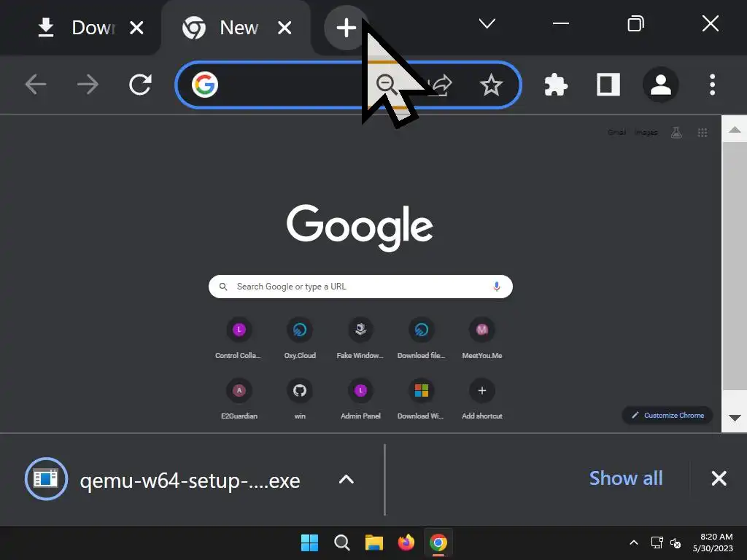
Task: Open Gmail link on new tab page
Action: point(616,133)
